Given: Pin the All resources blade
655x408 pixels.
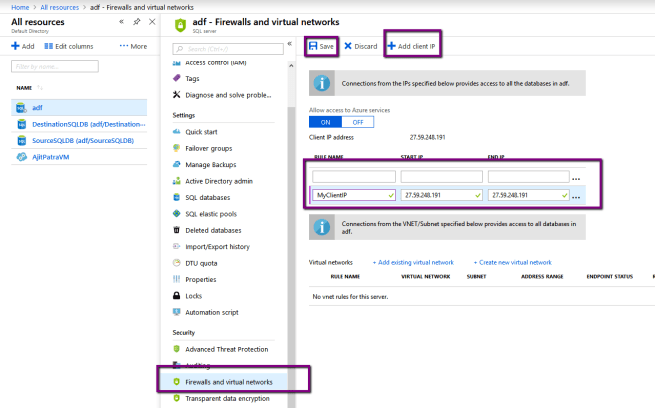Looking at the screenshot, I should coord(136,21).
